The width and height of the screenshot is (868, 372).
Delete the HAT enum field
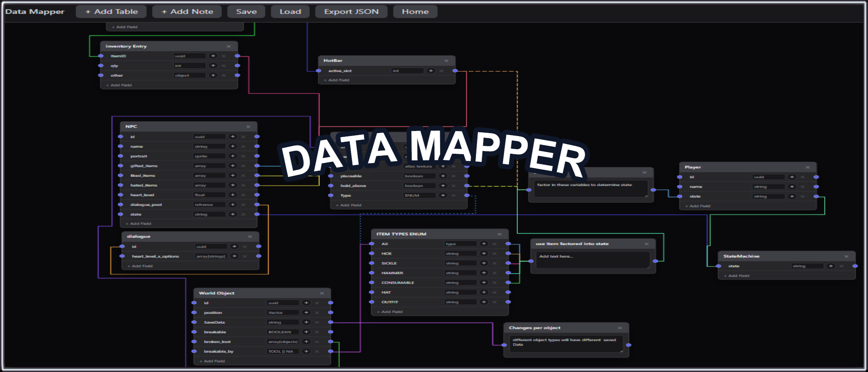[x=494, y=292]
